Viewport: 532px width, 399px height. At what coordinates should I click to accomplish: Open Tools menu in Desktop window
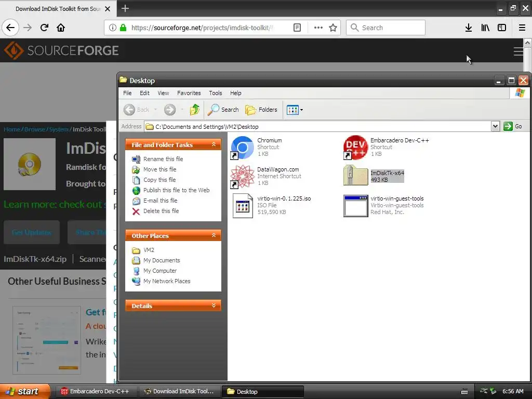216,93
